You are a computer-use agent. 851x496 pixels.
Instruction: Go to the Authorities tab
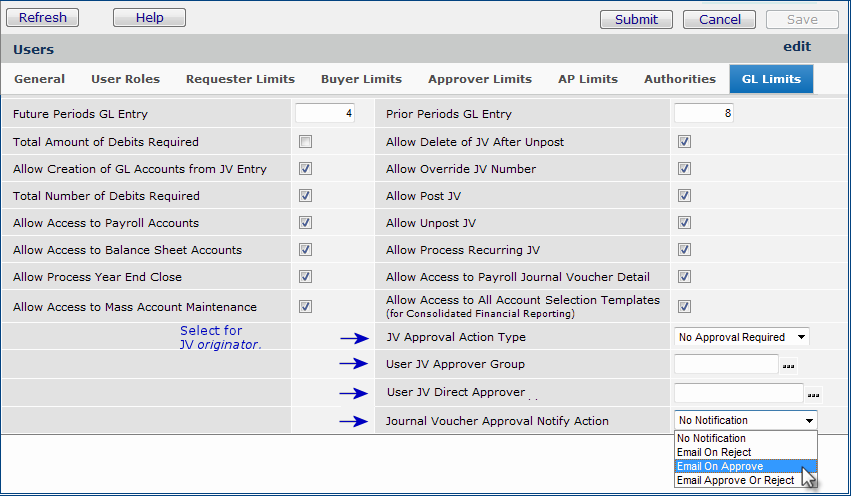point(679,79)
